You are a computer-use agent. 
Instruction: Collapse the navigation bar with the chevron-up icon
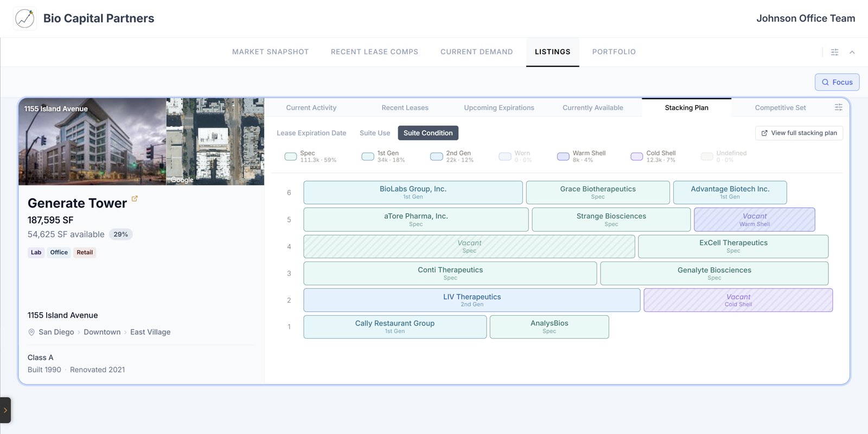point(852,52)
